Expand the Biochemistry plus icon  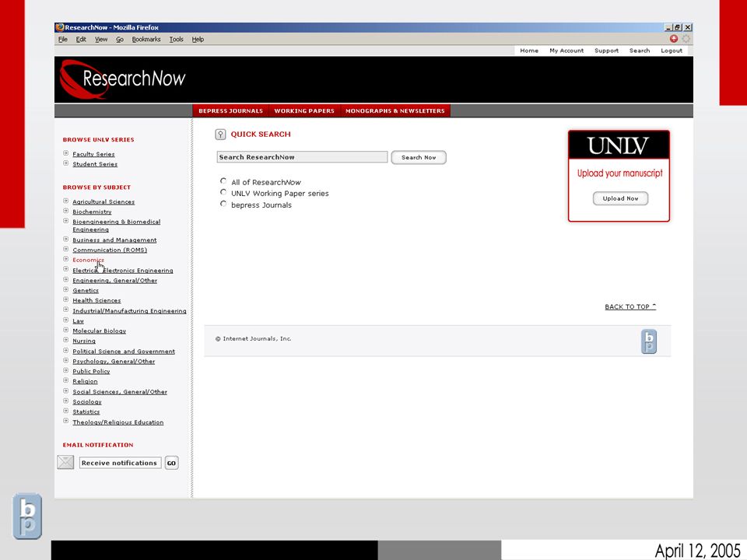coord(65,211)
